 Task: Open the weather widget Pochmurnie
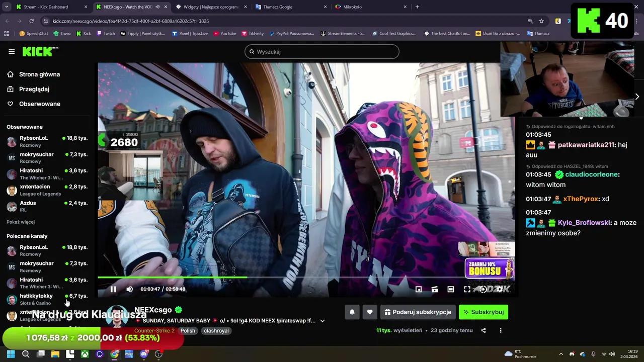pyautogui.click(x=520, y=354)
